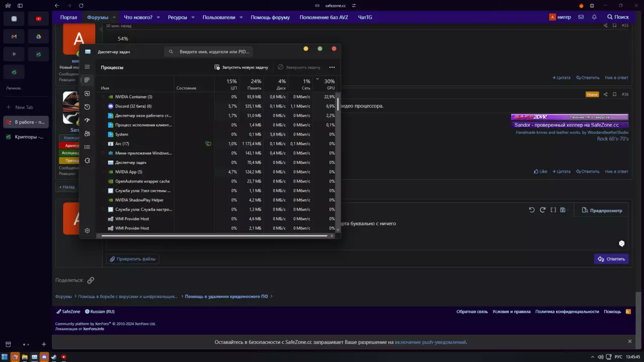This screenshot has height=362, width=644.
Task: Bookmark post #36
Action: 614,95
